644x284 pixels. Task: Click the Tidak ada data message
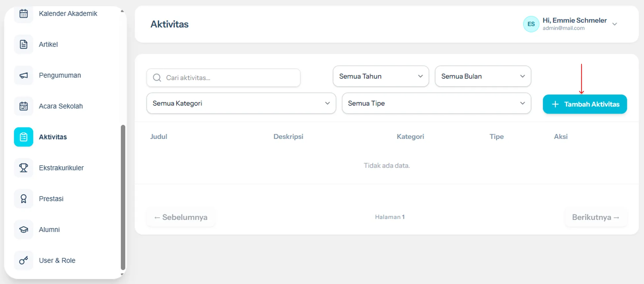(387, 166)
